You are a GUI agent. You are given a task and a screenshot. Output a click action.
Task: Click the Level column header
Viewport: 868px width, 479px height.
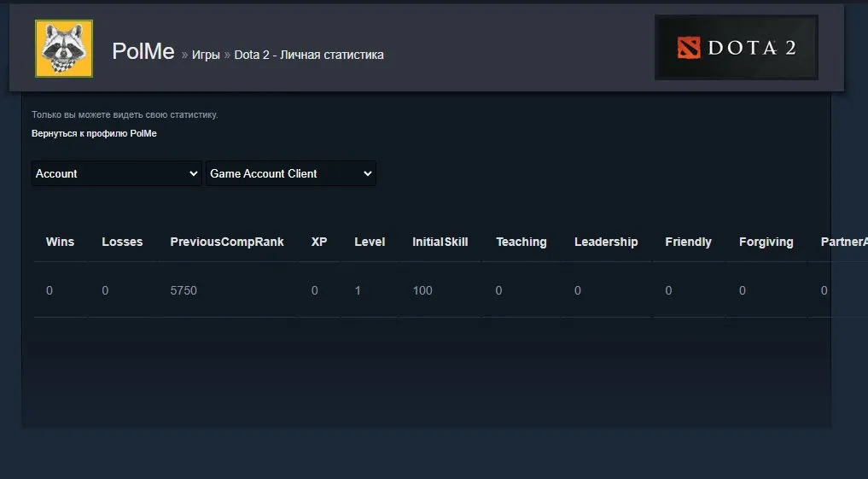[370, 242]
